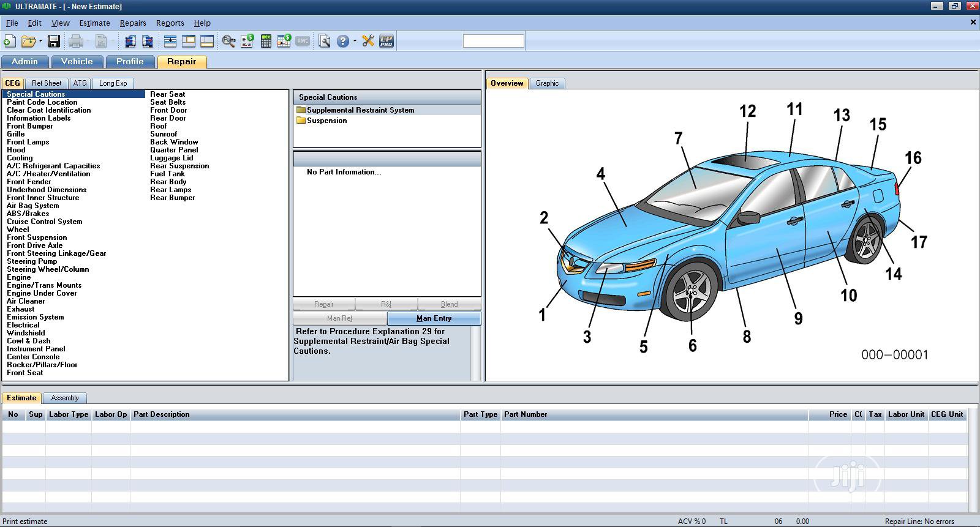Click the blue question mark help icon
Screen dimensions: 980x527
[x=343, y=42]
